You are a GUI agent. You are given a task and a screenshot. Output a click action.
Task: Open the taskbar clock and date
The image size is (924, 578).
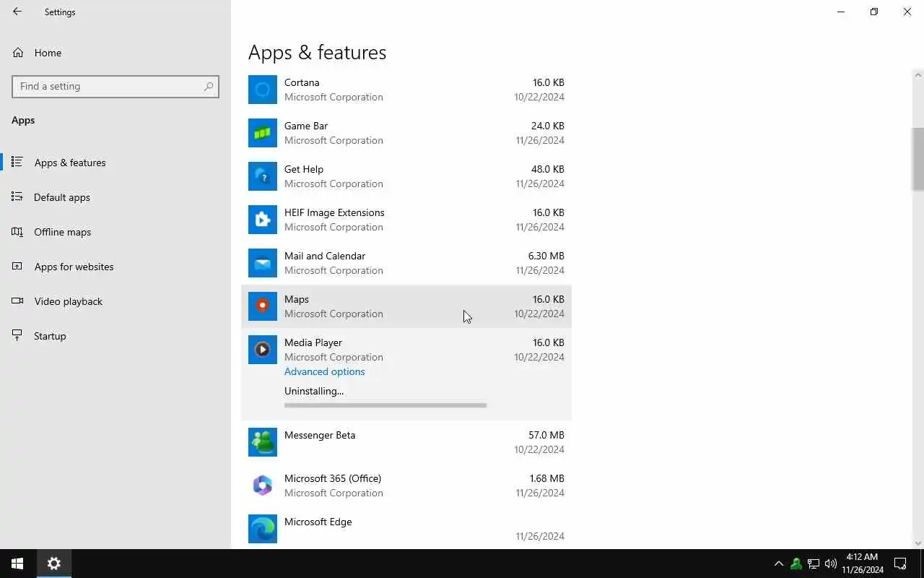pyautogui.click(x=863, y=564)
